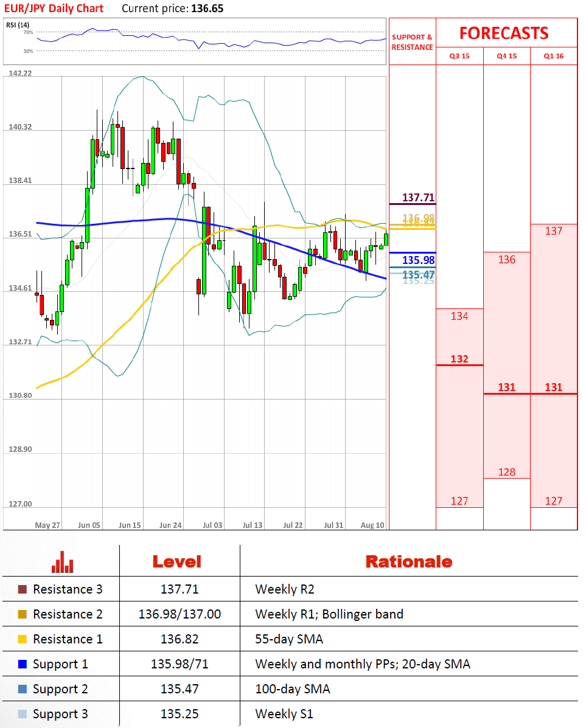Viewport: 586px width, 728px height.
Task: Click the 137.71 resistance level label
Action: tap(418, 197)
